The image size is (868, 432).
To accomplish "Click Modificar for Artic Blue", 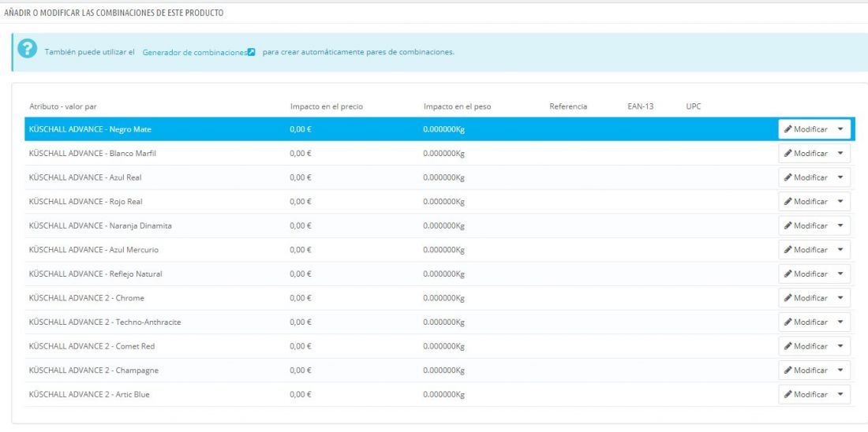I will 806,394.
